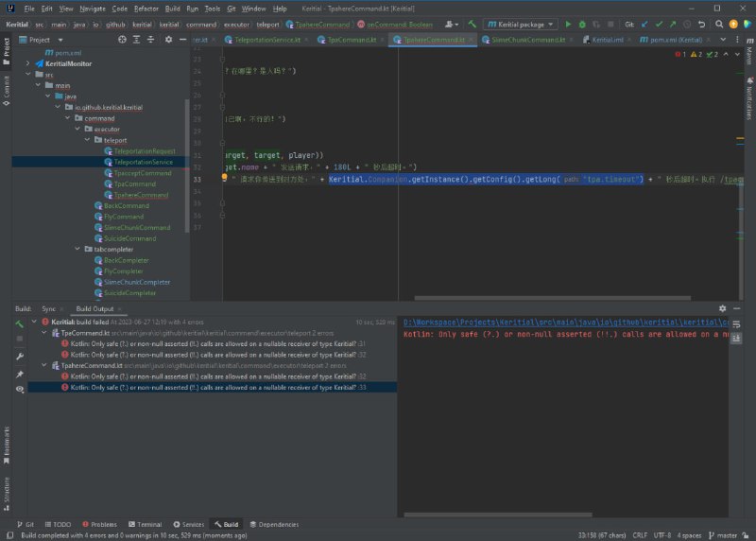Click the Git update project arrow
The image size is (756, 541).
(644, 24)
